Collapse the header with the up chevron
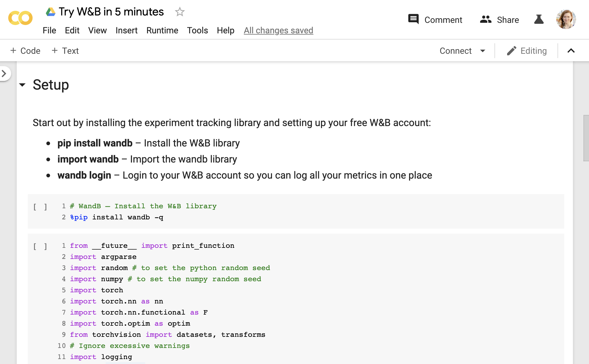Screen dimensions: 589x364 (571, 51)
